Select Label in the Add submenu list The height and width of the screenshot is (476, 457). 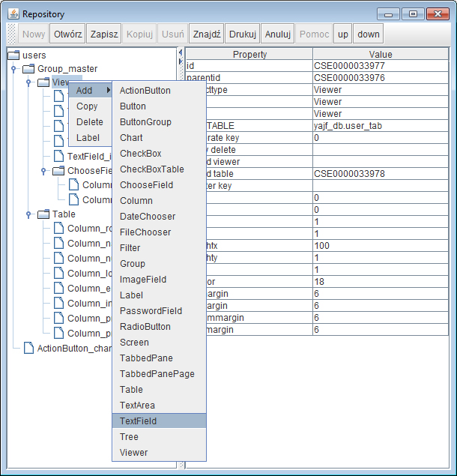tap(160, 295)
